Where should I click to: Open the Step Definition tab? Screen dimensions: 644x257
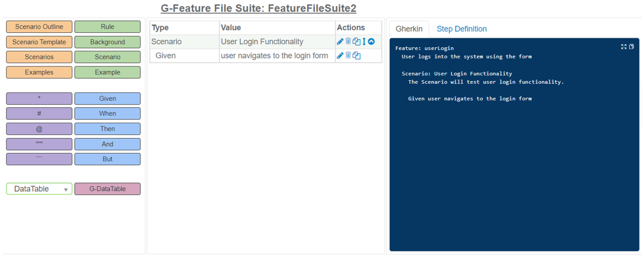point(462,29)
